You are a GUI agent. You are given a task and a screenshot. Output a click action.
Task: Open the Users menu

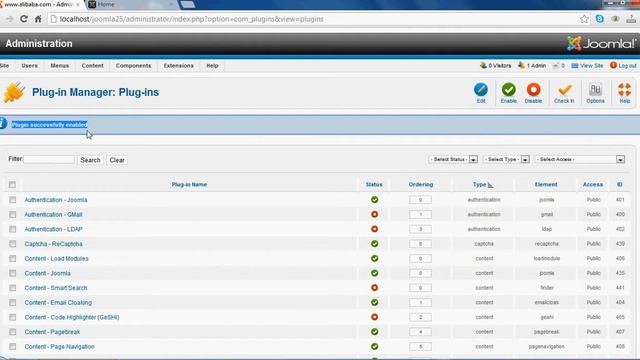click(29, 66)
